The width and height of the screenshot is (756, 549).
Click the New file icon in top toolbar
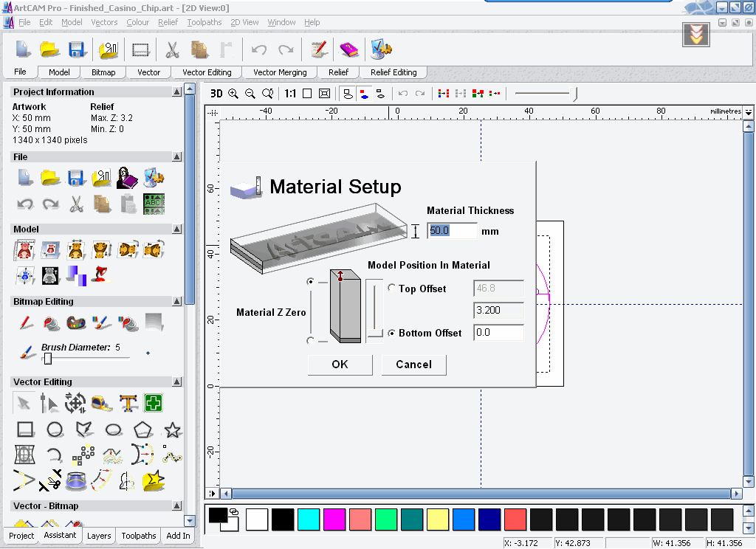[23, 49]
